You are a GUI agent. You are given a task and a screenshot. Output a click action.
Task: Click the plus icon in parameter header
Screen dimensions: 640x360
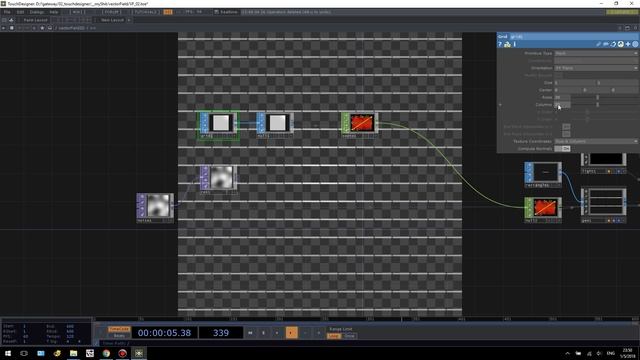pos(628,44)
